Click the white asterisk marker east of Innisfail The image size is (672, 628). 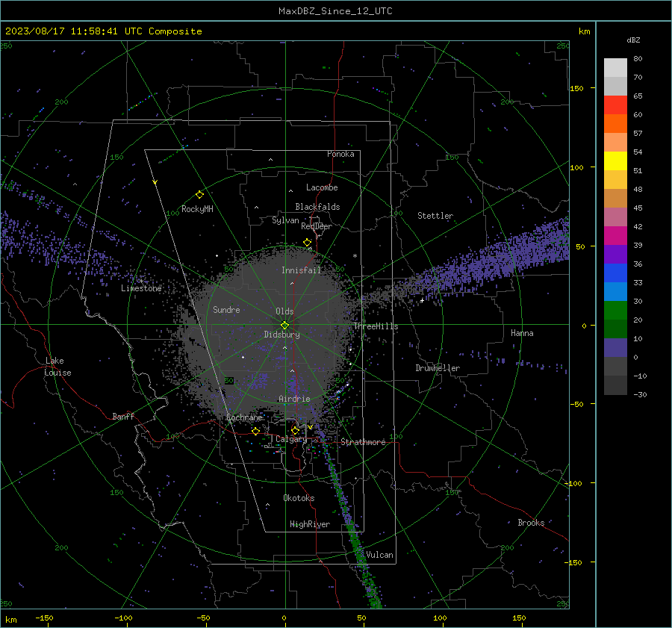click(355, 256)
